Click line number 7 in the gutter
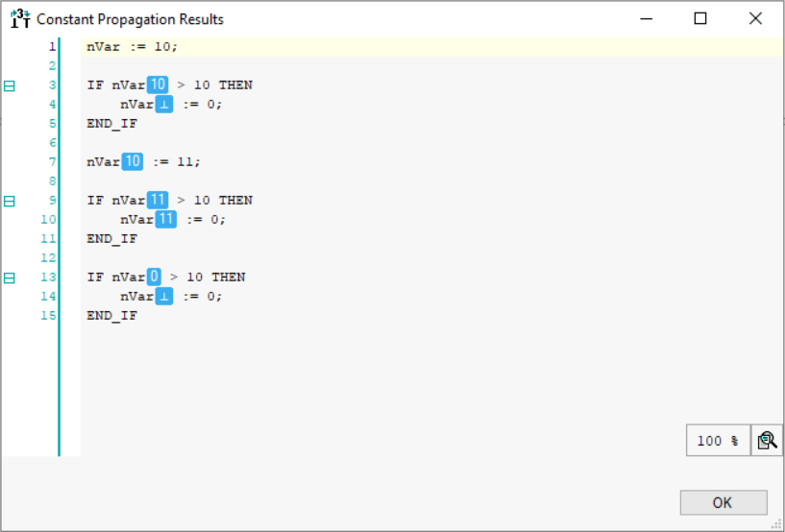Viewport: 785px width, 532px height. point(52,161)
